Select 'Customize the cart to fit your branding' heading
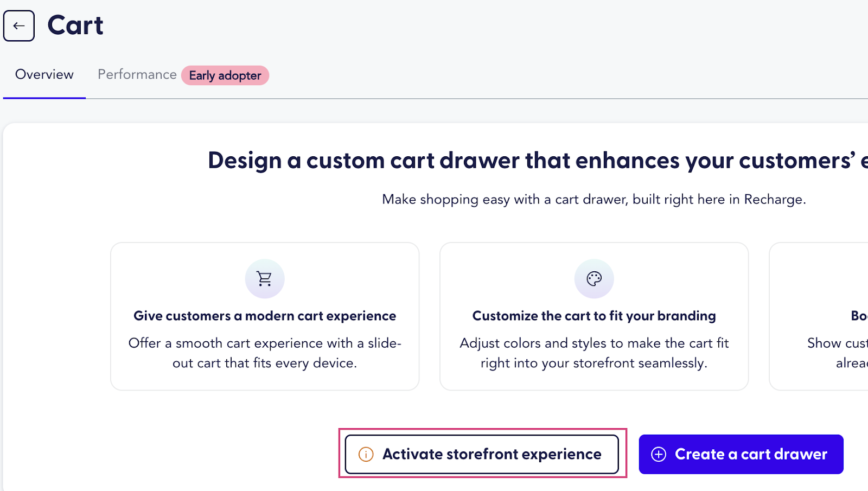Image resolution: width=868 pixels, height=491 pixels. click(594, 316)
